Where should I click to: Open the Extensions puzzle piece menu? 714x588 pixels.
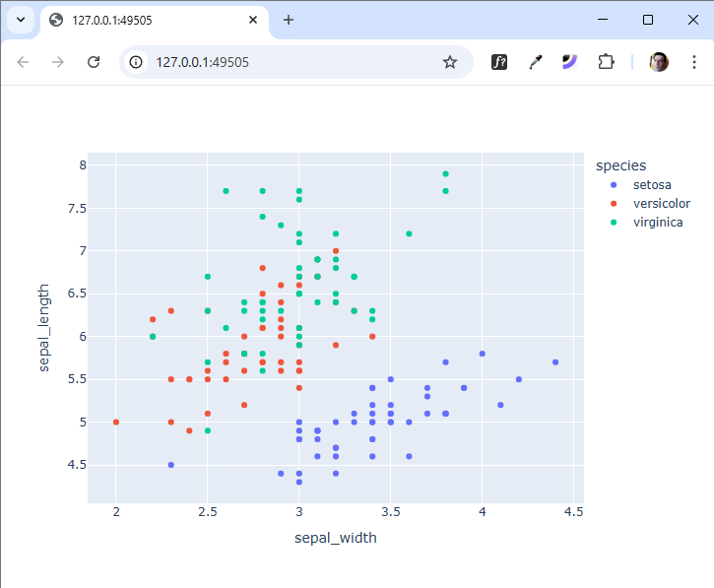point(606,62)
